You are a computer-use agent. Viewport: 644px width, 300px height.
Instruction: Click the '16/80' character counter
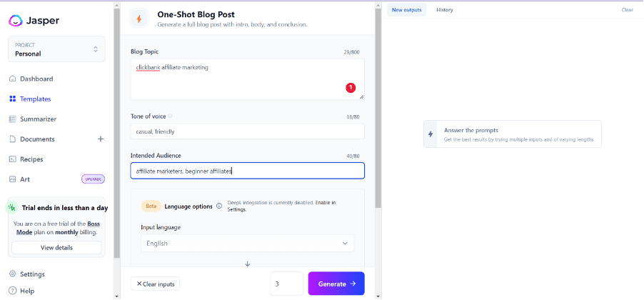pyautogui.click(x=353, y=117)
